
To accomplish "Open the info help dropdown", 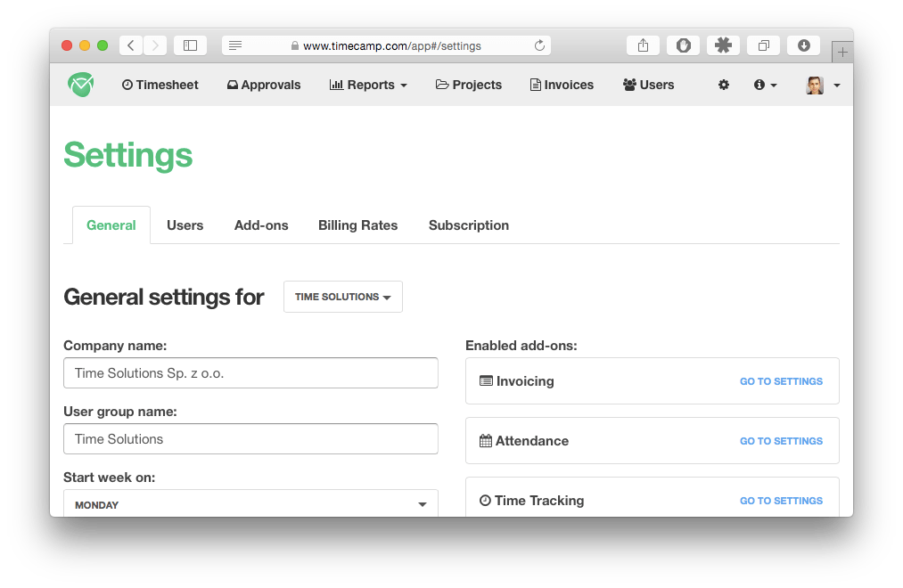I will tap(766, 85).
